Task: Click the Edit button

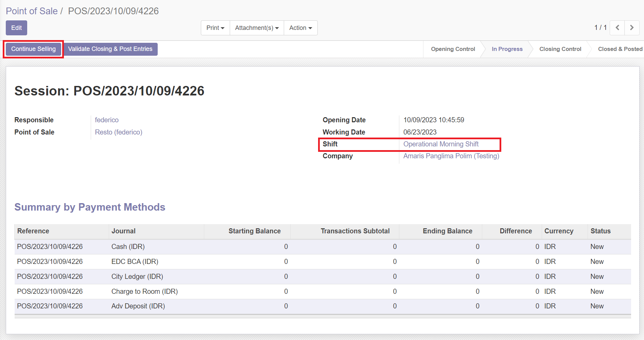Action: tap(16, 28)
